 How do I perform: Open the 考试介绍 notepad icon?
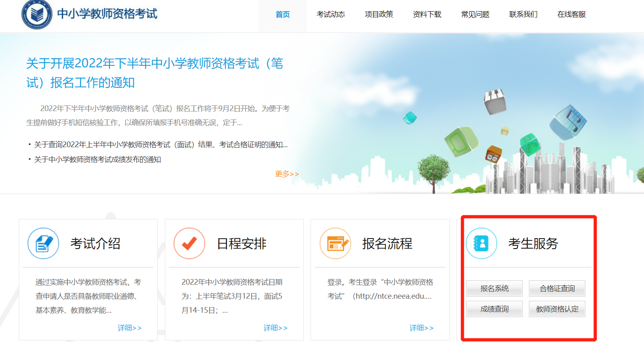(43, 243)
